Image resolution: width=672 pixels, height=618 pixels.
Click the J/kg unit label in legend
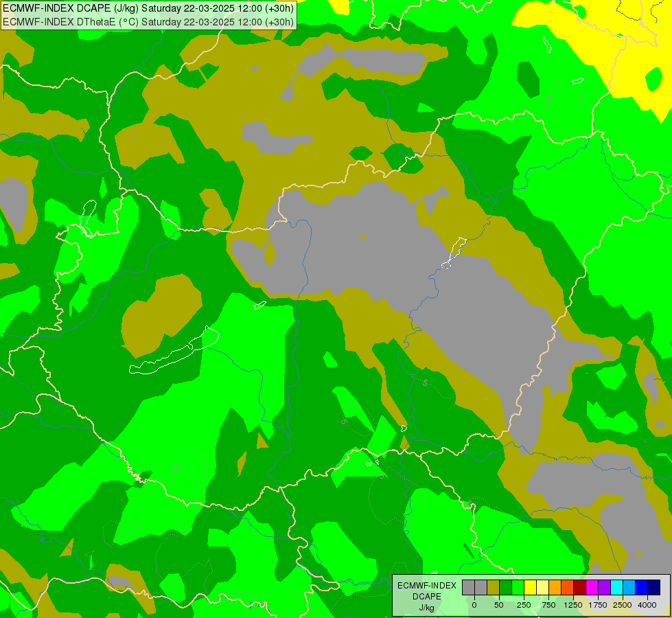pyautogui.click(x=427, y=608)
